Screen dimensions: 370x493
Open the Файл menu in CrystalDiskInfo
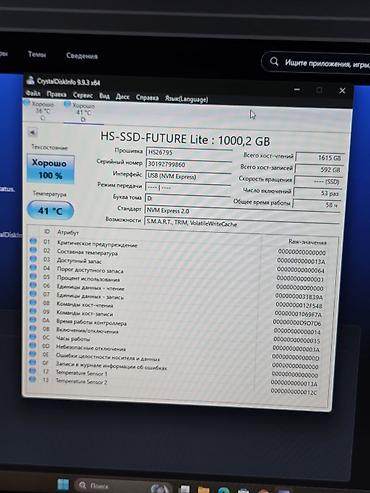(x=33, y=93)
